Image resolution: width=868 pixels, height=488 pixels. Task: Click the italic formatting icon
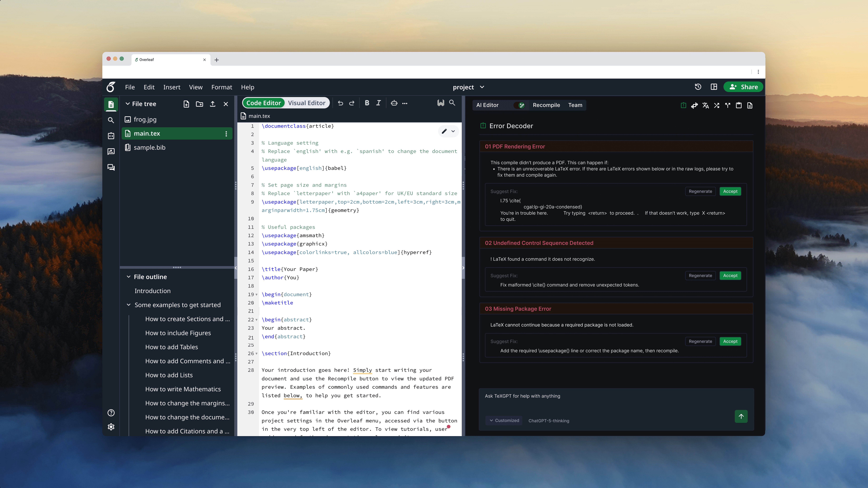tap(378, 103)
